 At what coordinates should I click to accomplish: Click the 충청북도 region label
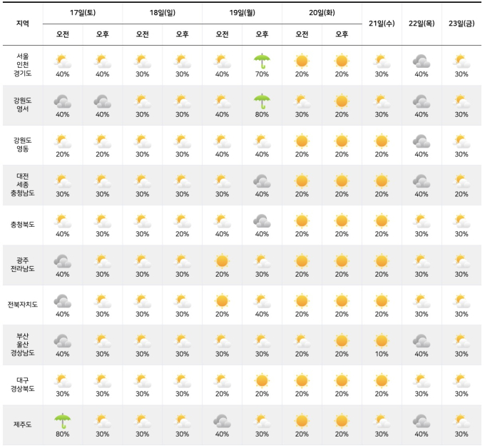[x=23, y=225]
